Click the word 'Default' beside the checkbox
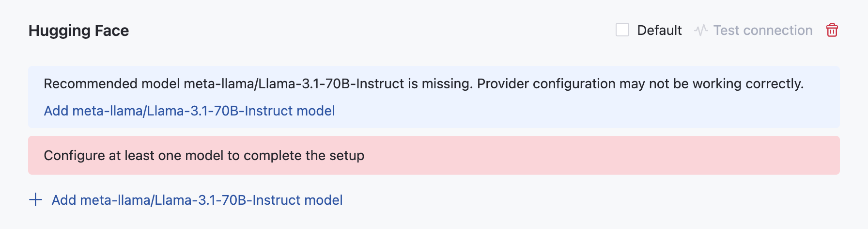Screen dimensions: 868x229 pos(659,31)
